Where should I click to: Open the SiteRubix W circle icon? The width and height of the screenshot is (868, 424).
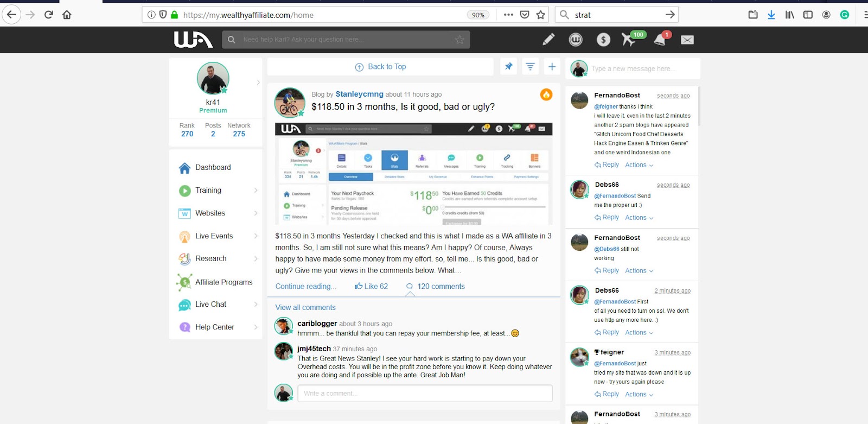pos(576,40)
